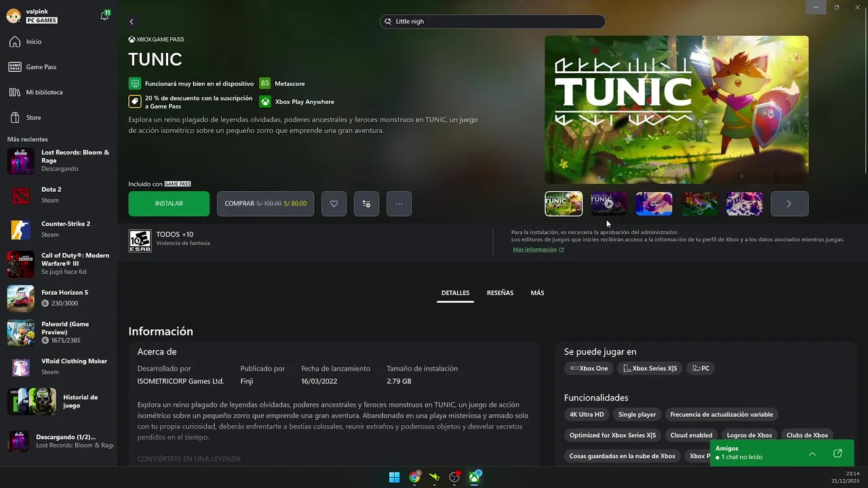Click the 4K Ultra HD feature tag
The width and height of the screenshot is (868, 488).
[587, 414]
